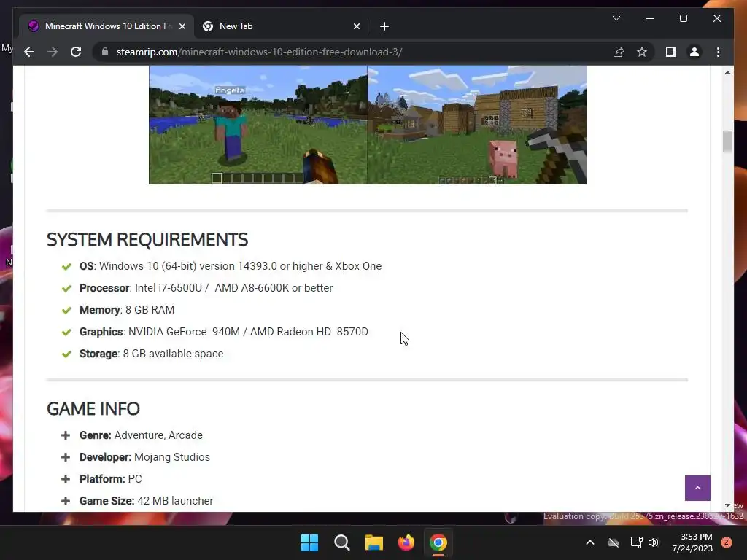The height and width of the screenshot is (560, 747).
Task: Open the clock showing 3:53 PM
Action: pyautogui.click(x=692, y=542)
